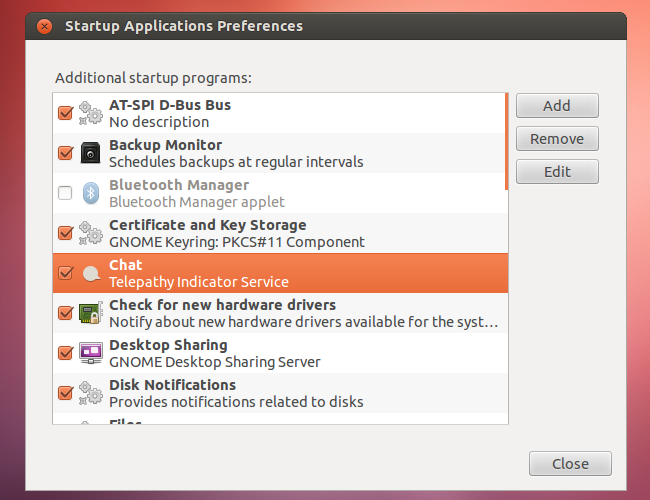Open Edit for the selected entry

pos(557,172)
